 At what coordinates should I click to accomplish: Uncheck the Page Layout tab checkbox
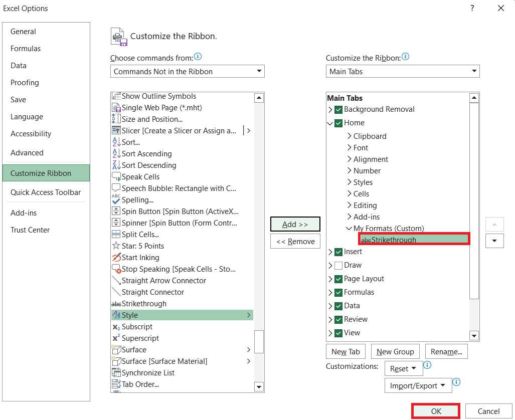[338, 279]
